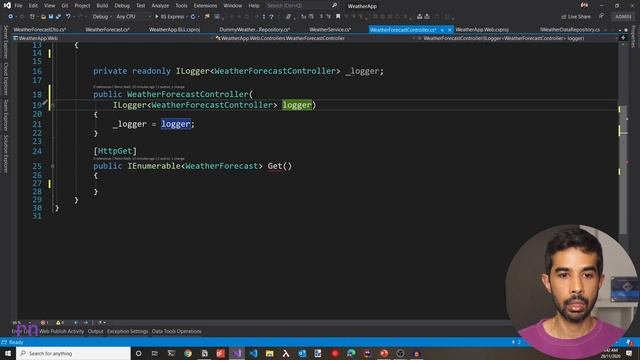The height and width of the screenshot is (360, 640).
Task: Open the class navigation dropdown WeatherForecastController
Action: (315, 38)
